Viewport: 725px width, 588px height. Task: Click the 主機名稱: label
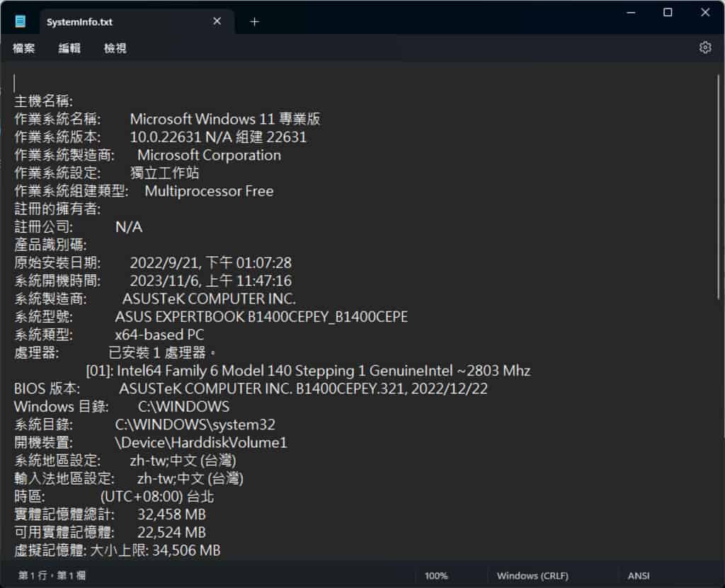click(43, 101)
